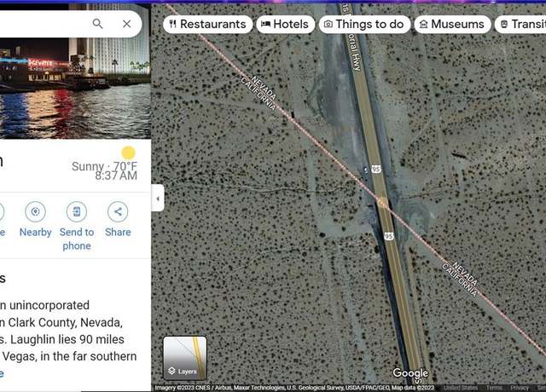Image resolution: width=546 pixels, height=392 pixels.
Task: Click the sun weather icon
Action: point(128,153)
